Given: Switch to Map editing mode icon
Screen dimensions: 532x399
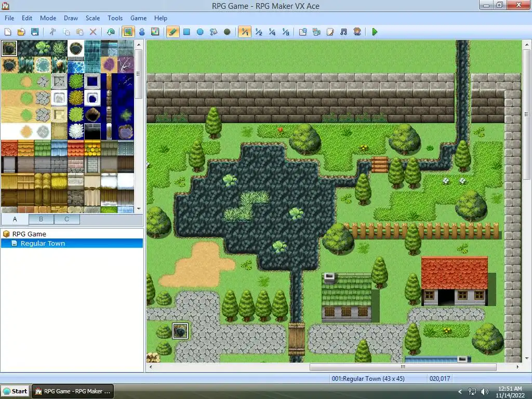Looking at the screenshot, I should point(128,32).
